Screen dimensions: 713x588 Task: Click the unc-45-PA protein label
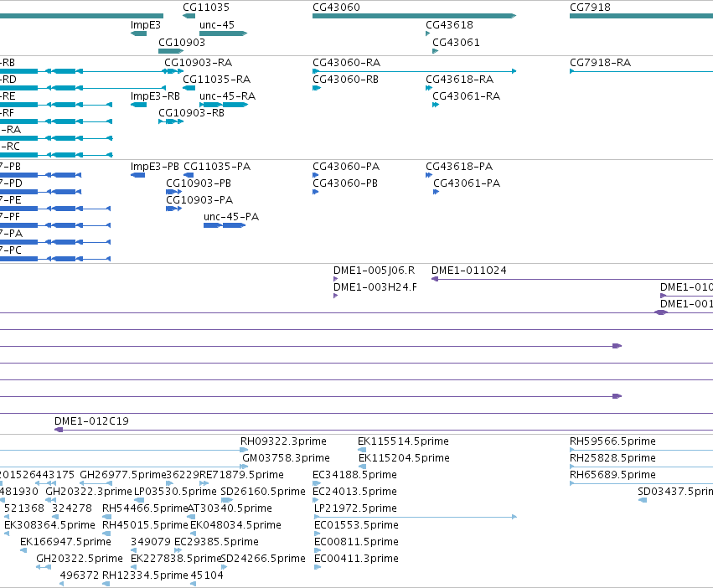pos(231,217)
